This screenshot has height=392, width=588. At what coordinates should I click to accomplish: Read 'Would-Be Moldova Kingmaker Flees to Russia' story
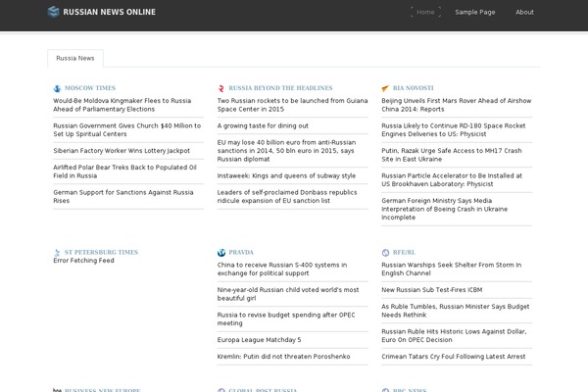tap(122, 105)
